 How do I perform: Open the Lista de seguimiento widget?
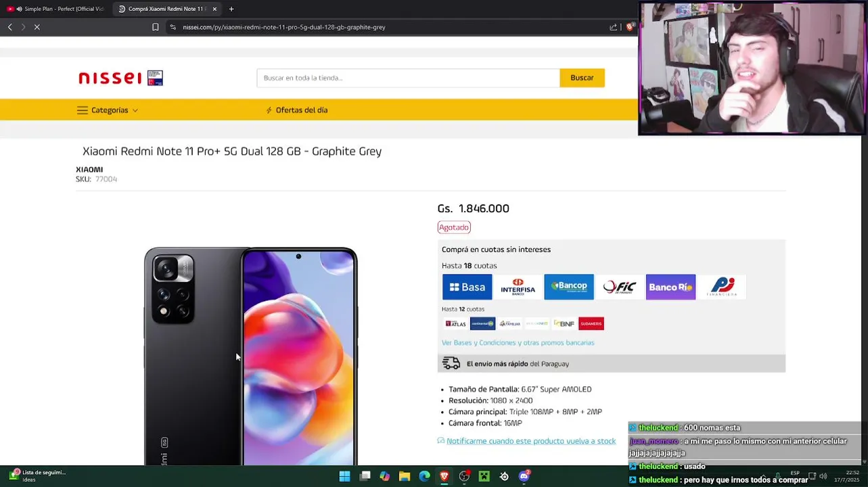point(37,476)
